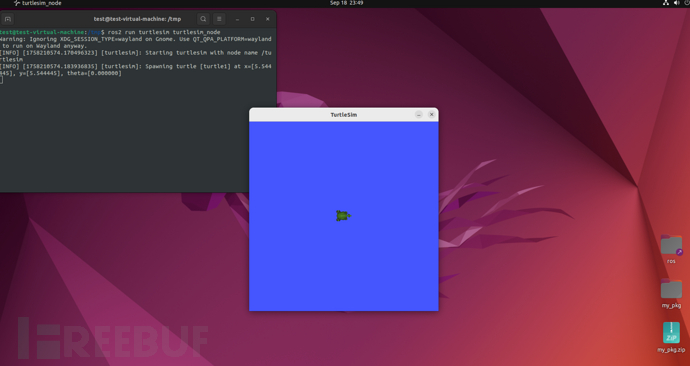Minimize the terminal window
The height and width of the screenshot is (366, 690).
pos(237,19)
